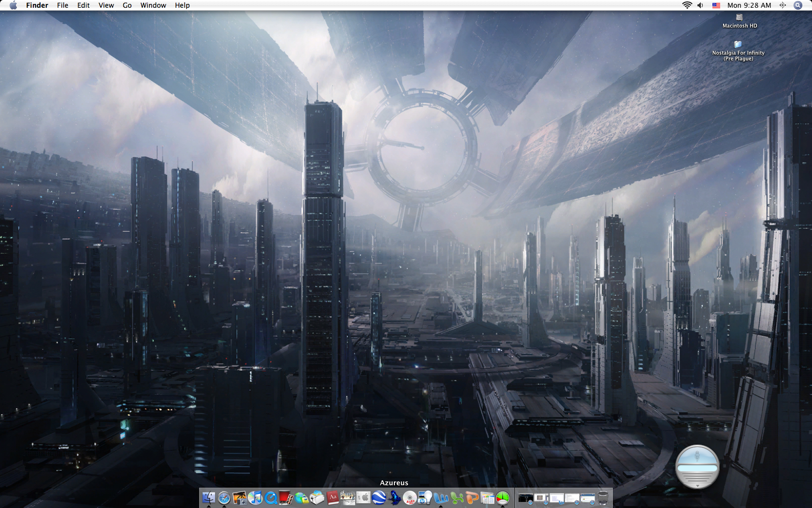The image size is (812, 508).
Task: Open the Edit menu
Action: click(x=84, y=5)
